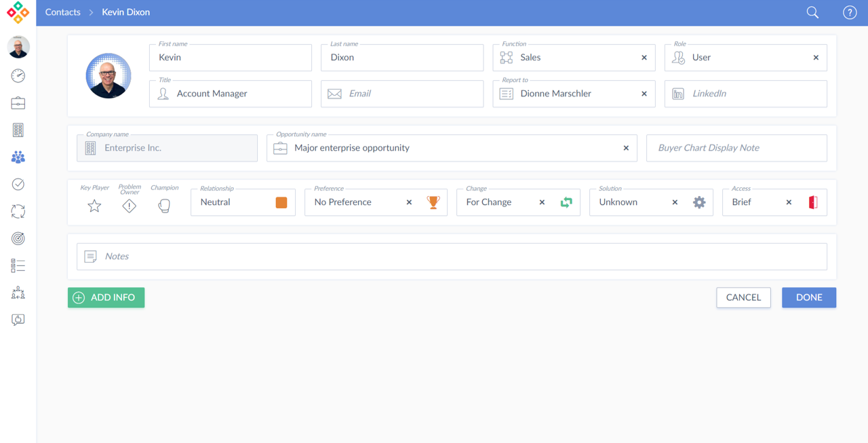
Task: Toggle the Problem Owner marker
Action: tap(129, 206)
